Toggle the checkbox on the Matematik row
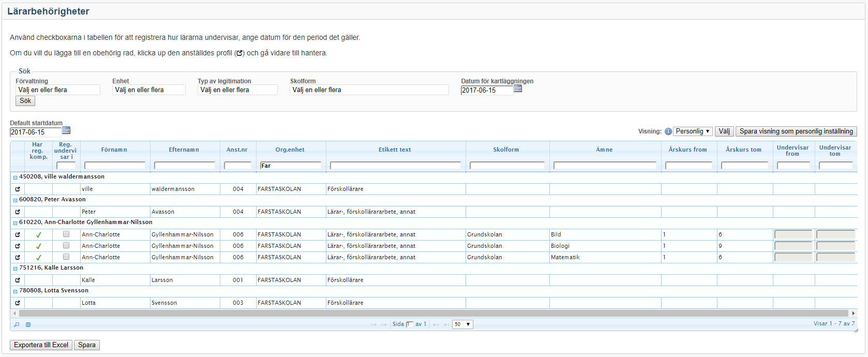 66,257
